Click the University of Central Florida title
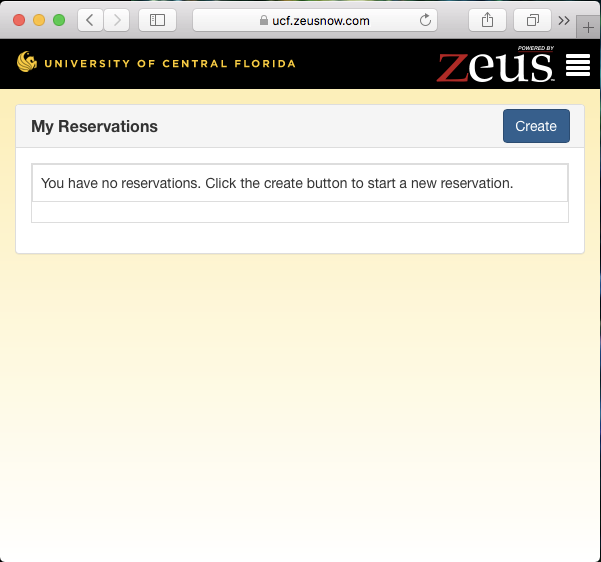The width and height of the screenshot is (601, 562). click(170, 64)
